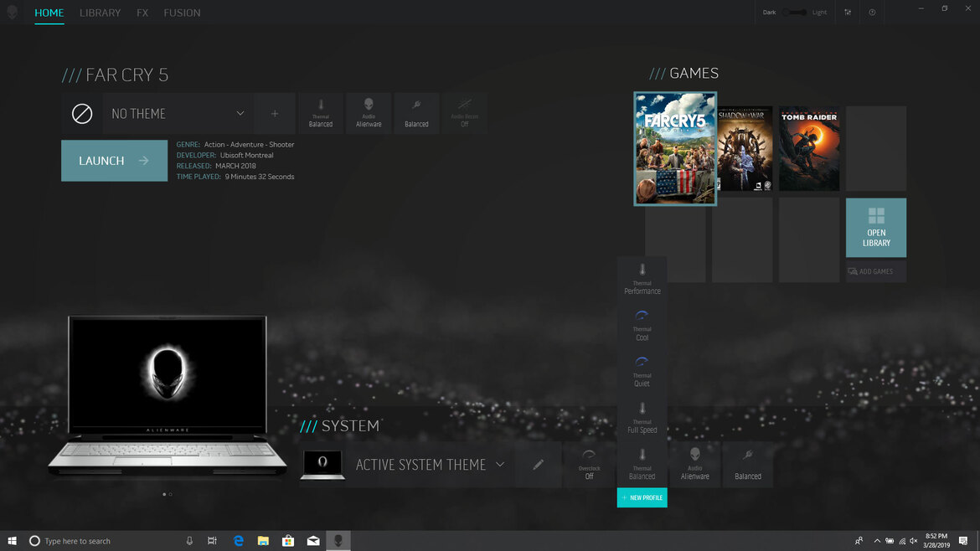Launch Far Cry 5
Screen dimensions: 980x551
point(115,161)
